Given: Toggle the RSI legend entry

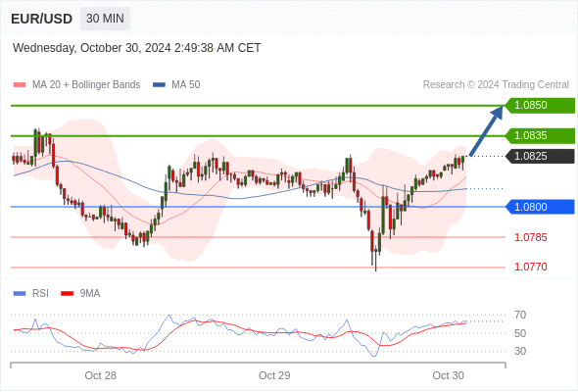Looking at the screenshot, I should [x=31, y=294].
